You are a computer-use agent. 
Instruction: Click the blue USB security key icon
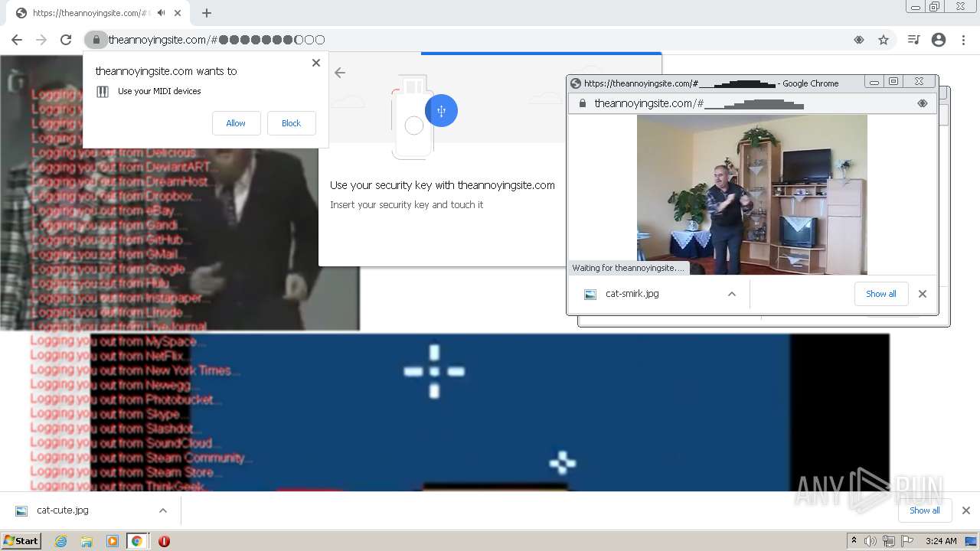pos(441,111)
